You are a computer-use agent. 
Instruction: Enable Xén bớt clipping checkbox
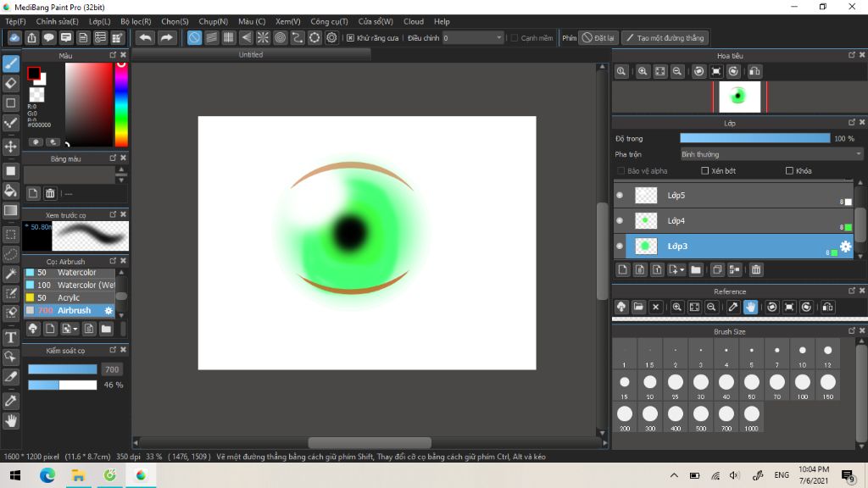[704, 170]
